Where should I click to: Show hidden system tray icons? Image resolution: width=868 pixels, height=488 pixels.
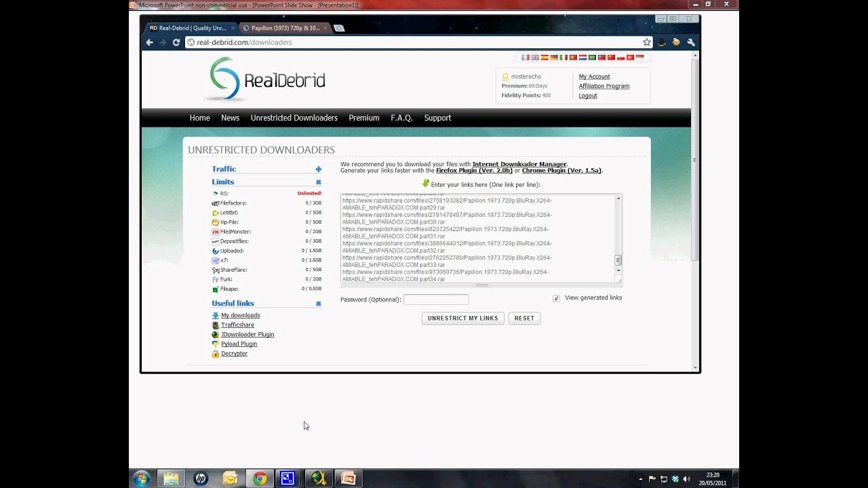pyautogui.click(x=641, y=479)
